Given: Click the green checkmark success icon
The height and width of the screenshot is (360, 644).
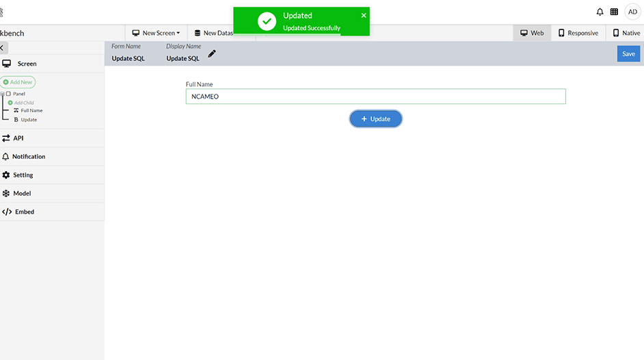Looking at the screenshot, I should point(267,21).
